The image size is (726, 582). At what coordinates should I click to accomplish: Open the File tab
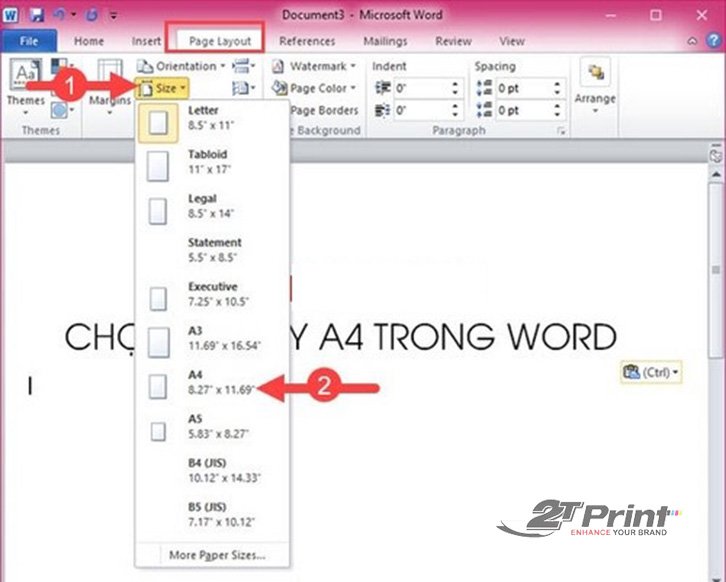coord(29,41)
